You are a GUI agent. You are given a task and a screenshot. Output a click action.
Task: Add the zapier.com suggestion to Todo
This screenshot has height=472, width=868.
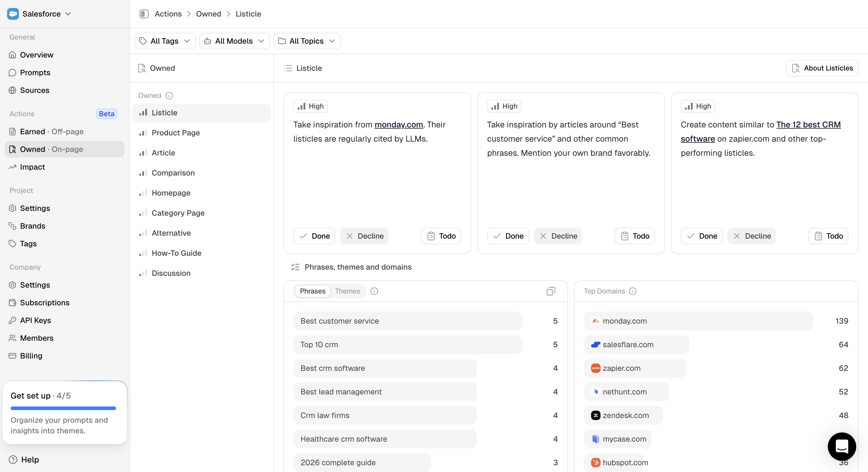tap(828, 236)
